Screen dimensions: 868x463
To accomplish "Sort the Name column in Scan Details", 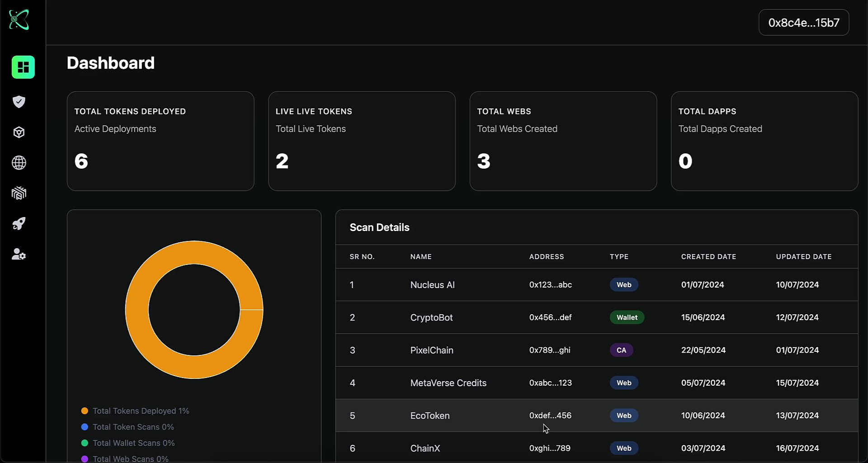I will pyautogui.click(x=421, y=256).
